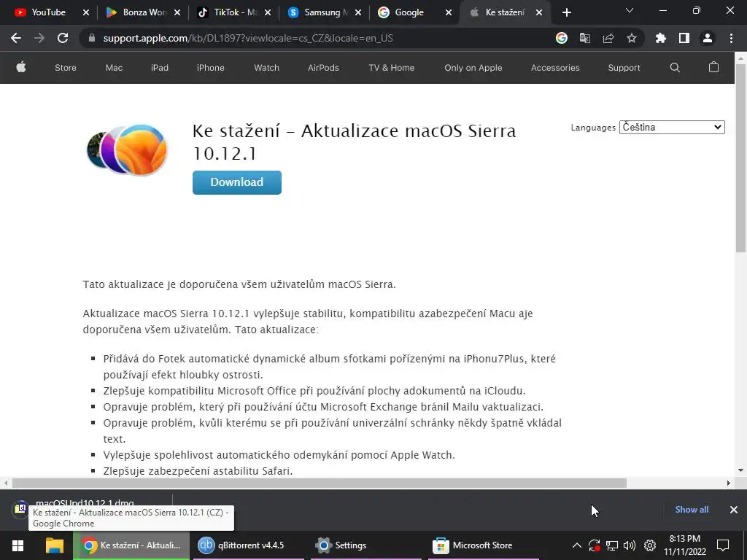
Task: Close the YouTube tab
Action: [x=86, y=12]
